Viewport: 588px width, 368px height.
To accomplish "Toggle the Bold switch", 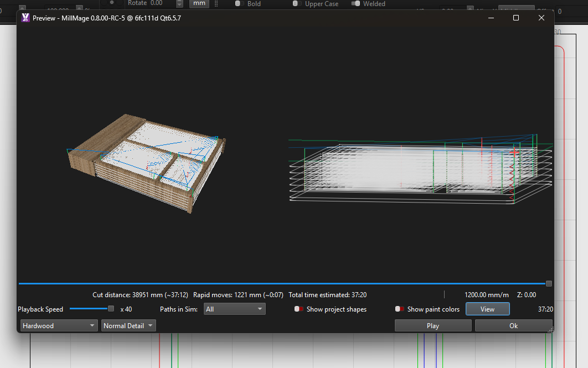I will (239, 3).
